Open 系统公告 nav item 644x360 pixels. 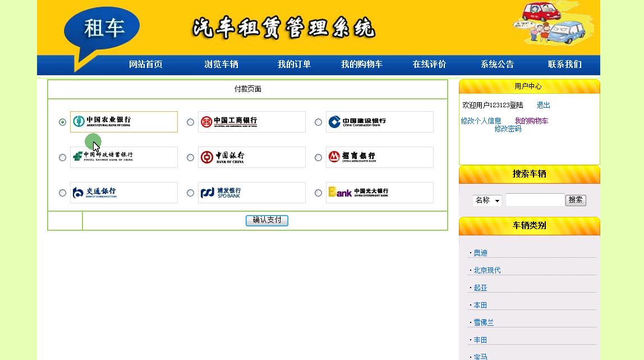pos(498,64)
